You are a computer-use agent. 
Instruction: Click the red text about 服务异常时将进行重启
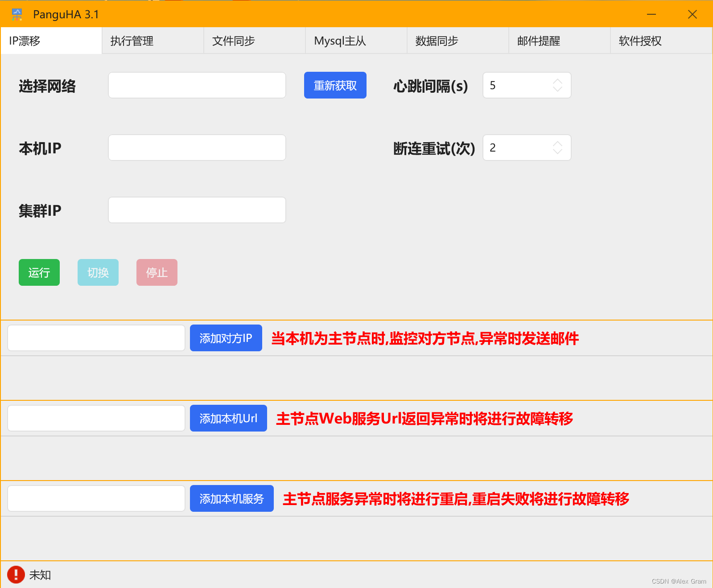[456, 499]
